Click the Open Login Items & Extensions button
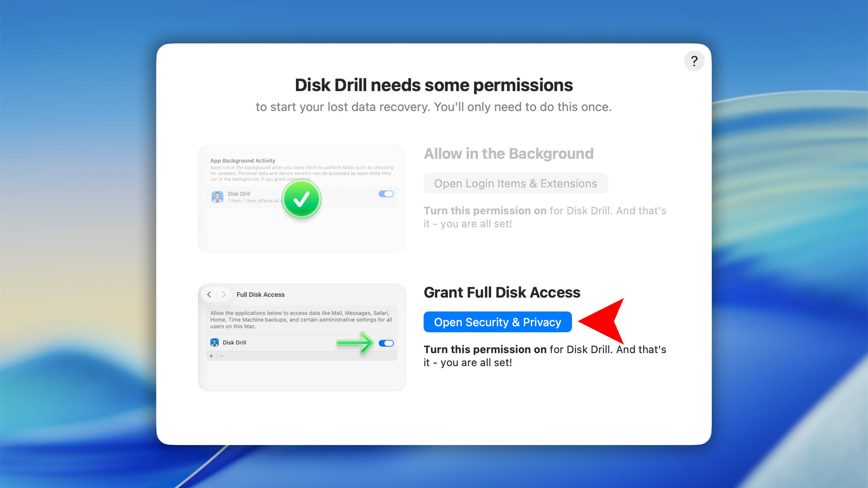This screenshot has height=488, width=868. pyautogui.click(x=516, y=183)
